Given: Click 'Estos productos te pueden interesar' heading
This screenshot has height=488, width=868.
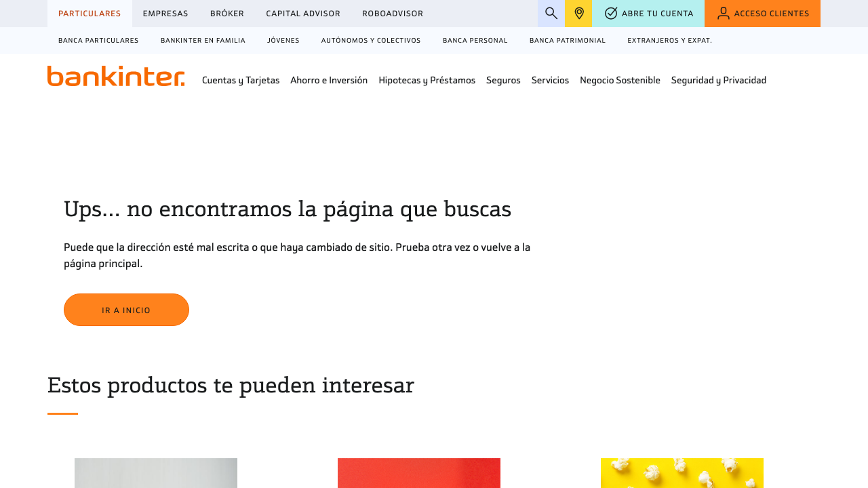Looking at the screenshot, I should pos(231,385).
